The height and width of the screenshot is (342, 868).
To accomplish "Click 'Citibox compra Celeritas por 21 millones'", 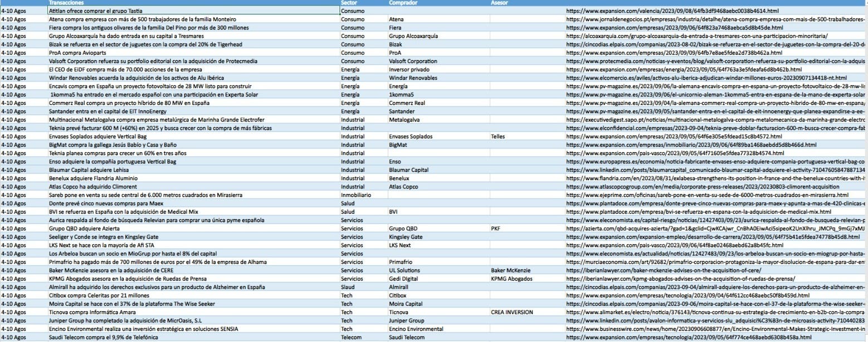I will coord(193,295).
